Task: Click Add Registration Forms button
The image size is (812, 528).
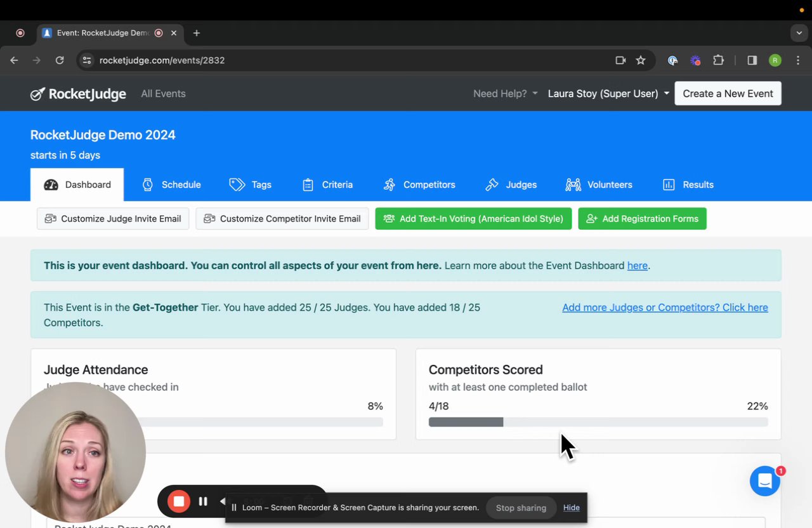Action: [642, 219]
